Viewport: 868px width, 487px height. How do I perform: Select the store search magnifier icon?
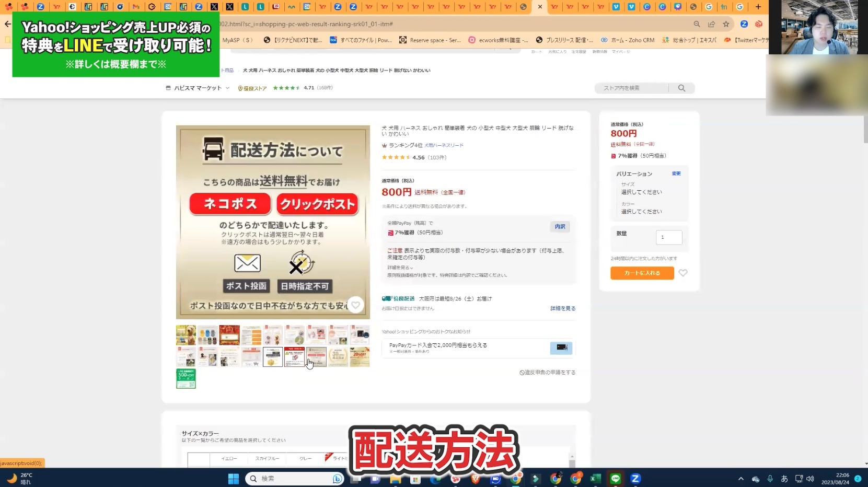pyautogui.click(x=682, y=88)
